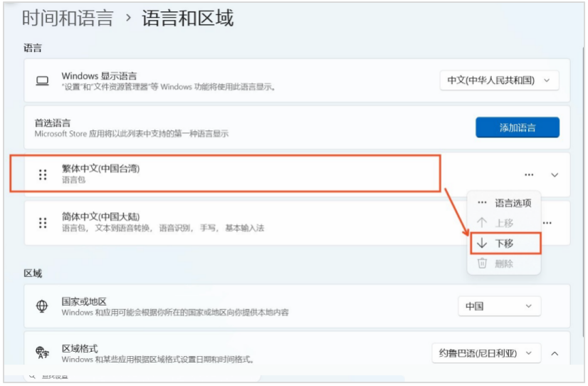Open the three-dot menu for 简体中文(中国大陆)
Image resolution: width=588 pixels, height=386 pixels.
coord(547,223)
